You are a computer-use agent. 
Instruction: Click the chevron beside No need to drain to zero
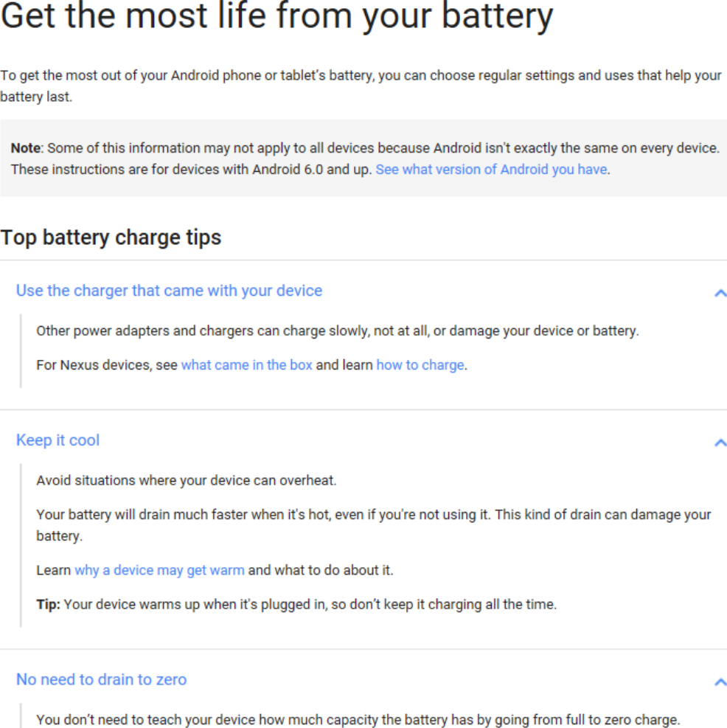coord(720,682)
